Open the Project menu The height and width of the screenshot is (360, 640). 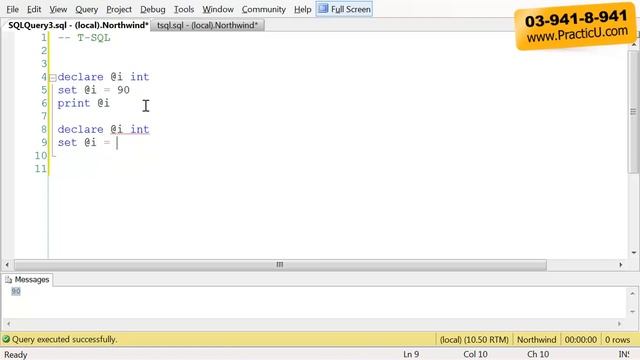119,9
